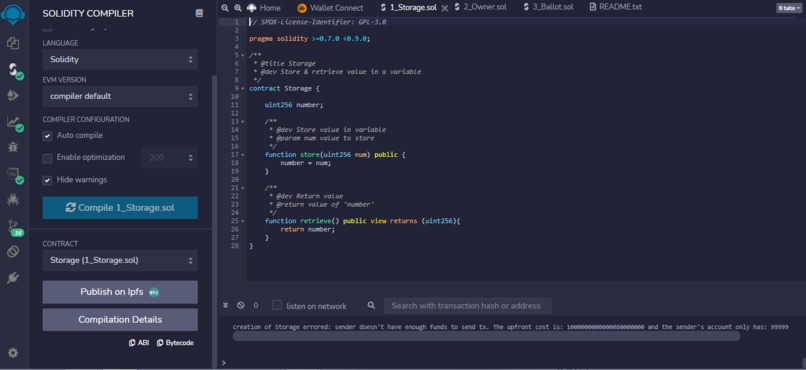Viewport: 806px width, 370px height.
Task: Open the unit testing sidebar icon
Action: (13, 174)
